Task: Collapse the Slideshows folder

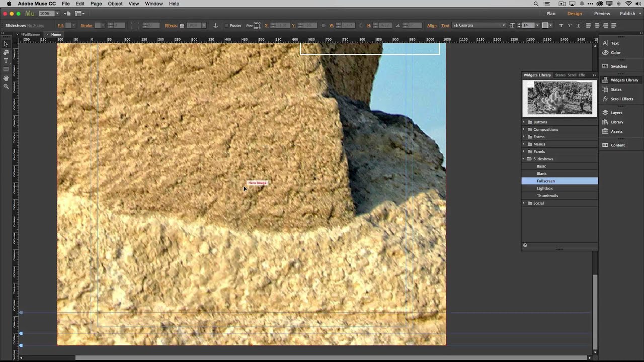Action: [x=524, y=159]
